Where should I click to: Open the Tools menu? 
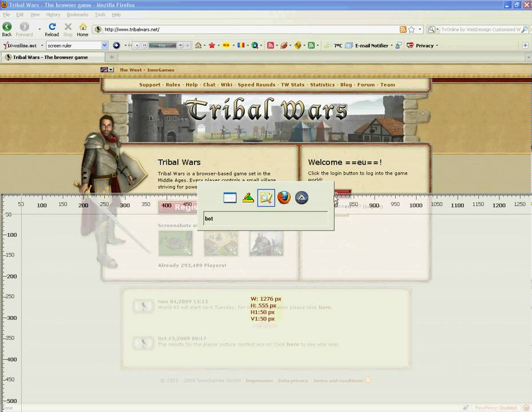[x=100, y=15]
